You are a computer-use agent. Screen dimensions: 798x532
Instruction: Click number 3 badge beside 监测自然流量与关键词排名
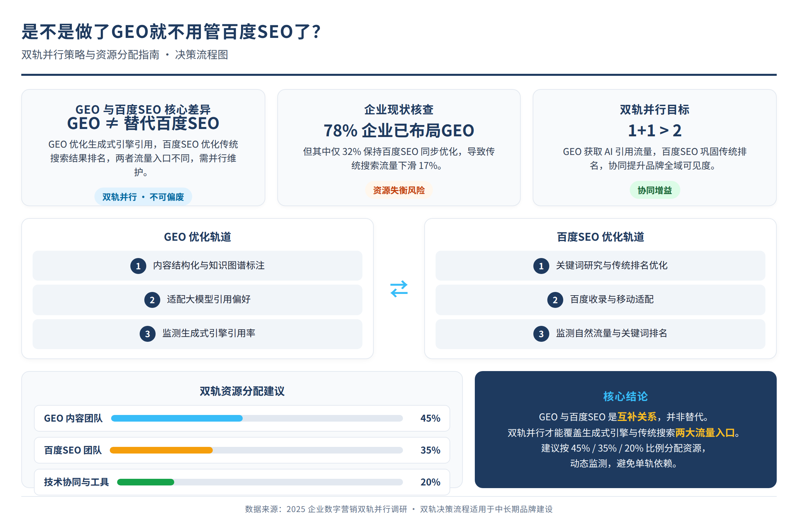pyautogui.click(x=541, y=334)
